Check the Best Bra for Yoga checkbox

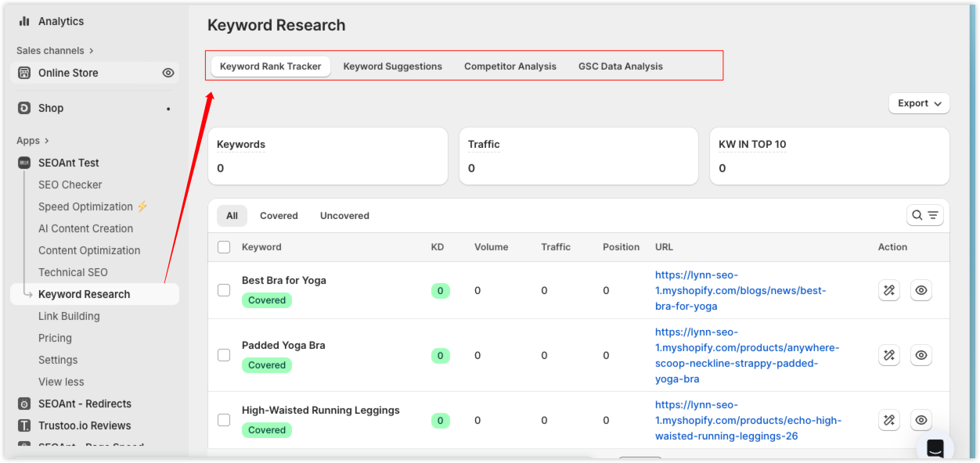point(224,290)
